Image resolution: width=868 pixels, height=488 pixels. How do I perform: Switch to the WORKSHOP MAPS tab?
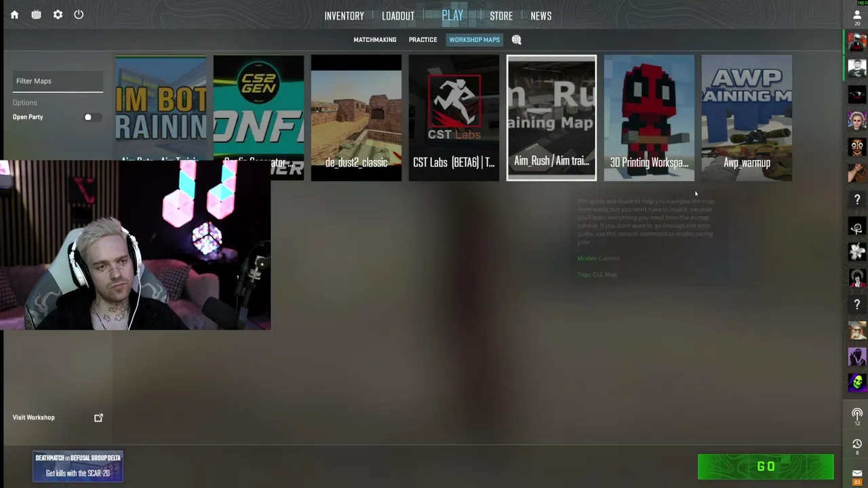(x=474, y=40)
